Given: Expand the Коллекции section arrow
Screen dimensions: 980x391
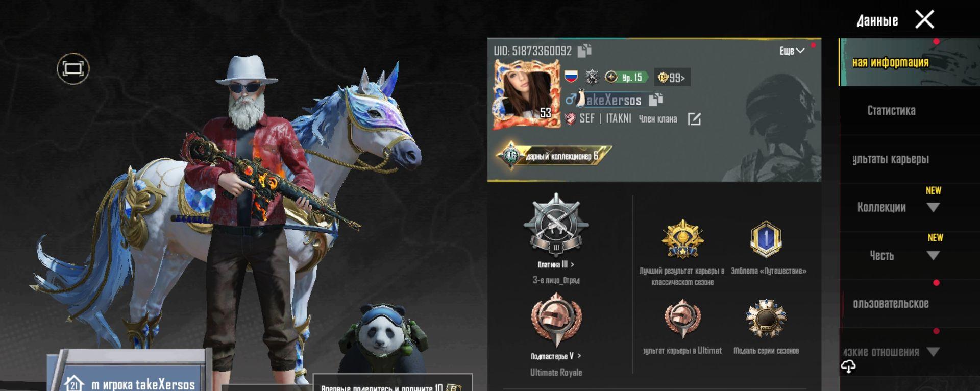Looking at the screenshot, I should tap(933, 208).
